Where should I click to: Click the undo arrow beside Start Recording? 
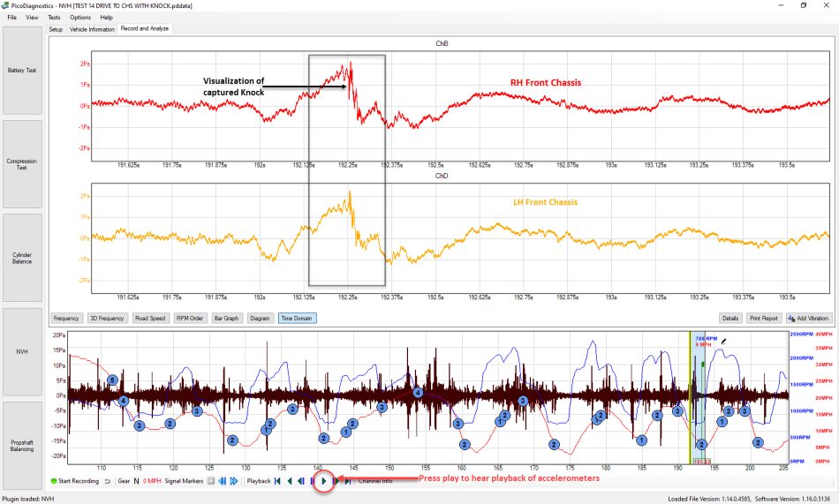pos(107,481)
